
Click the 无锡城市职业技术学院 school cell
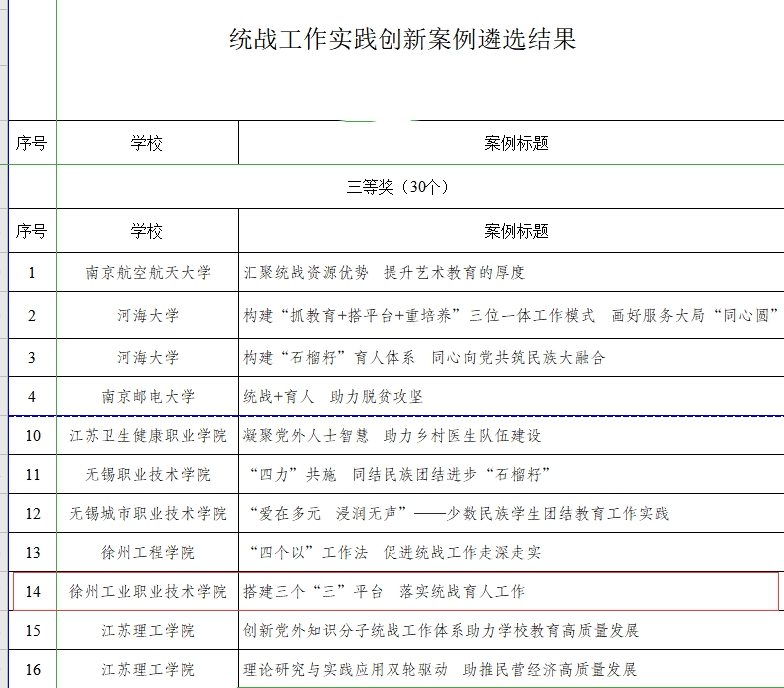147,514
